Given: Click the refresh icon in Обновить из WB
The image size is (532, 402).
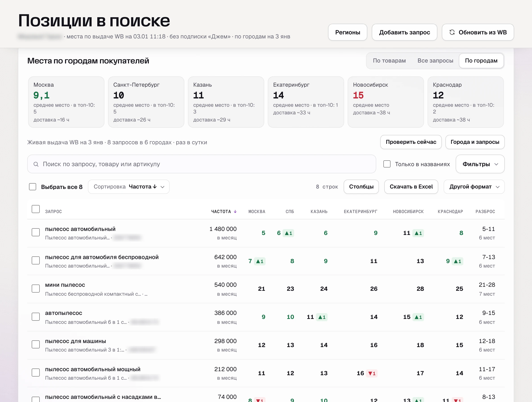Looking at the screenshot, I should point(452,32).
